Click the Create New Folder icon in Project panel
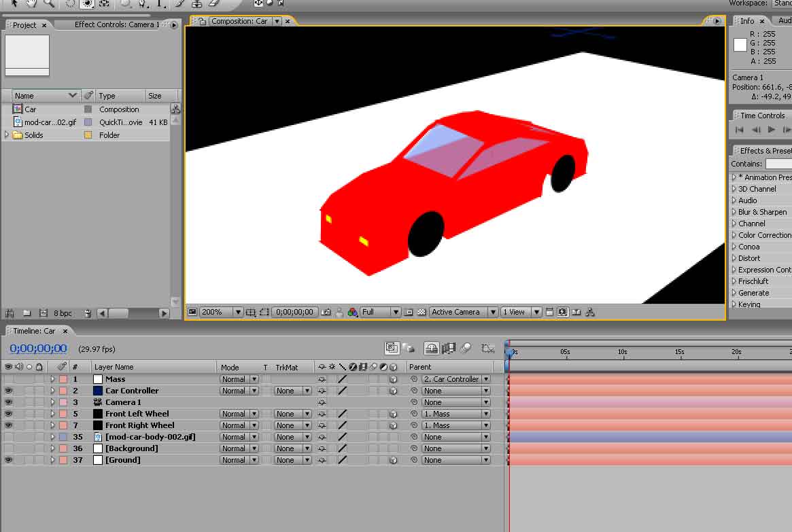This screenshot has height=532, width=792. (27, 313)
